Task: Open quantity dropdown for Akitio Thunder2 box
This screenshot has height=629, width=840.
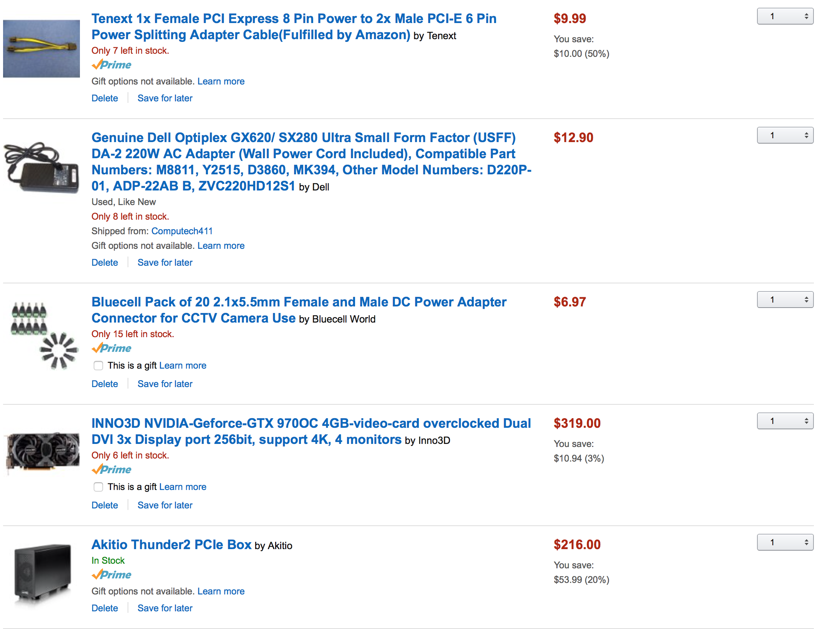Action: coord(785,543)
